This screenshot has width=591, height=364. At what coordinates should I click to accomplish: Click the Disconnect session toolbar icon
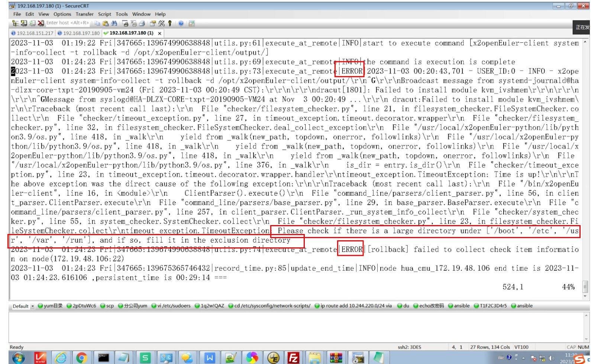tap(41, 23)
